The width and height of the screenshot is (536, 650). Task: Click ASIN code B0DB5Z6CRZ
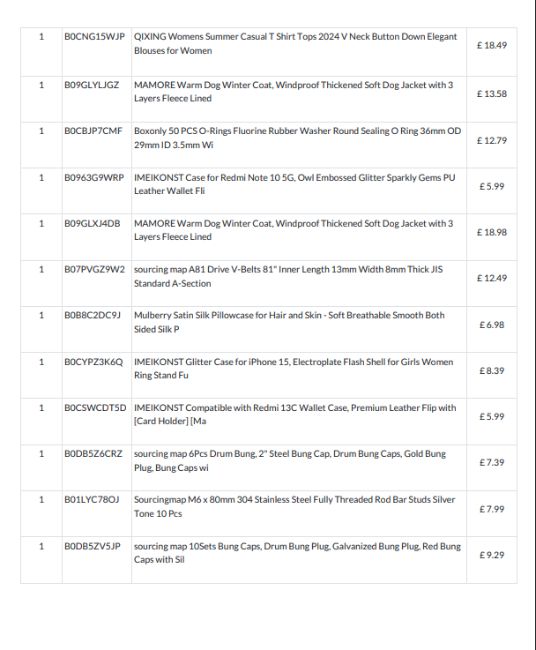(93, 454)
